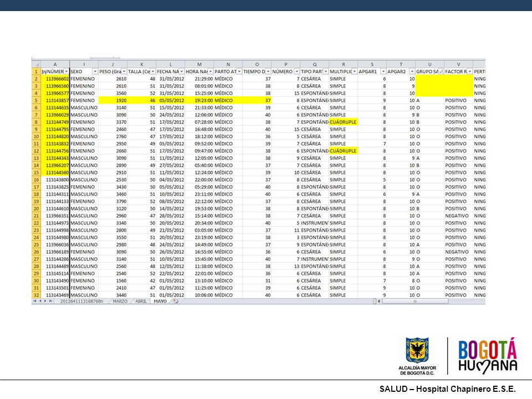Select column L header
The image size is (532, 399).
(171, 64)
